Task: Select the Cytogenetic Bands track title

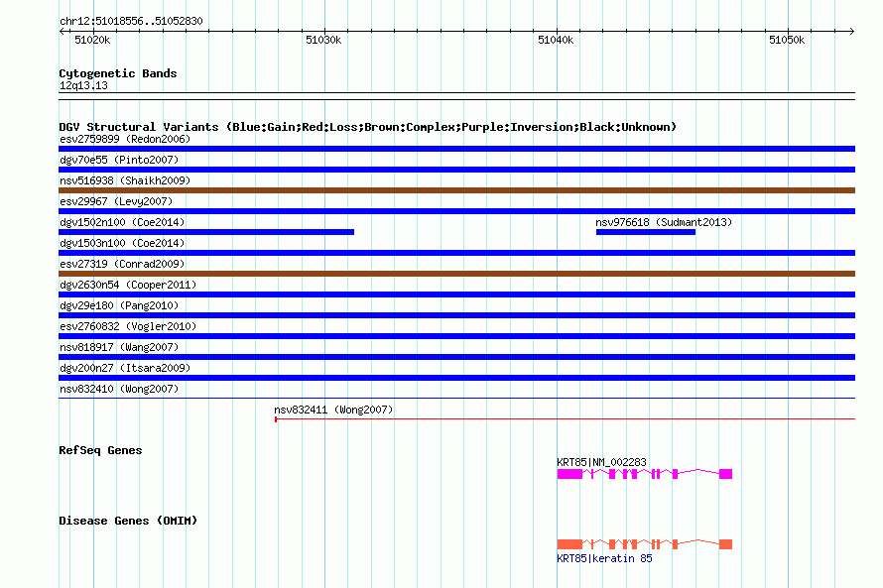Action: tap(118, 73)
